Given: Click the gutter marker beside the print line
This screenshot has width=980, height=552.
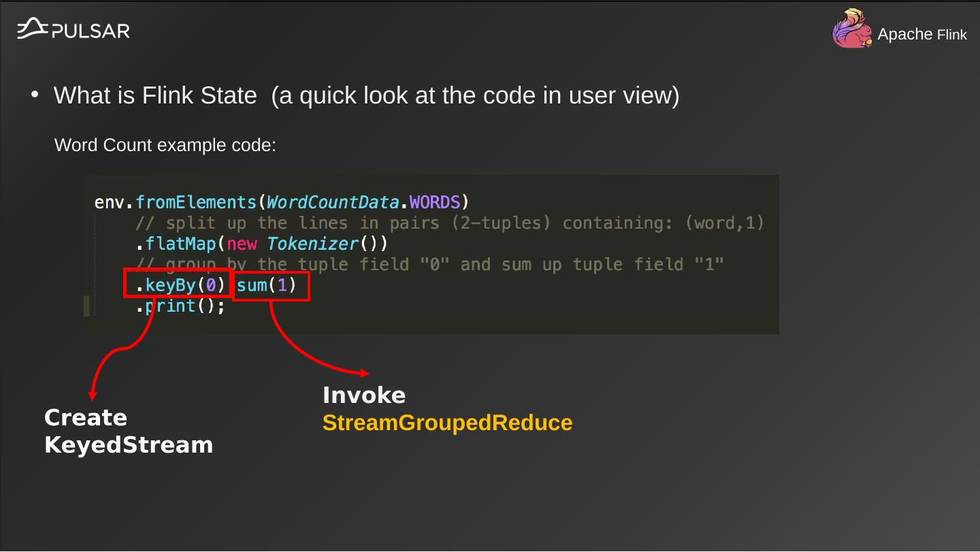Looking at the screenshot, I should coord(86,306).
